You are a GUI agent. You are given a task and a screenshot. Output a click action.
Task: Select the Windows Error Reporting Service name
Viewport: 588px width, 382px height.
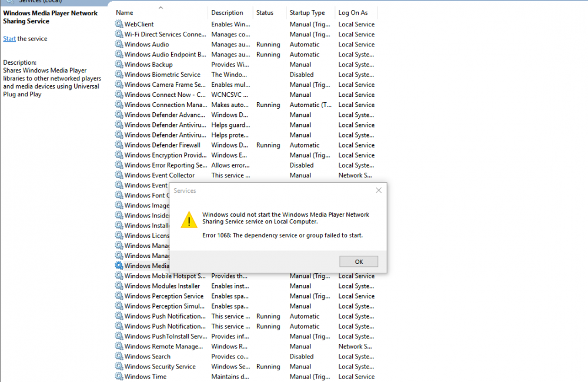[166, 165]
